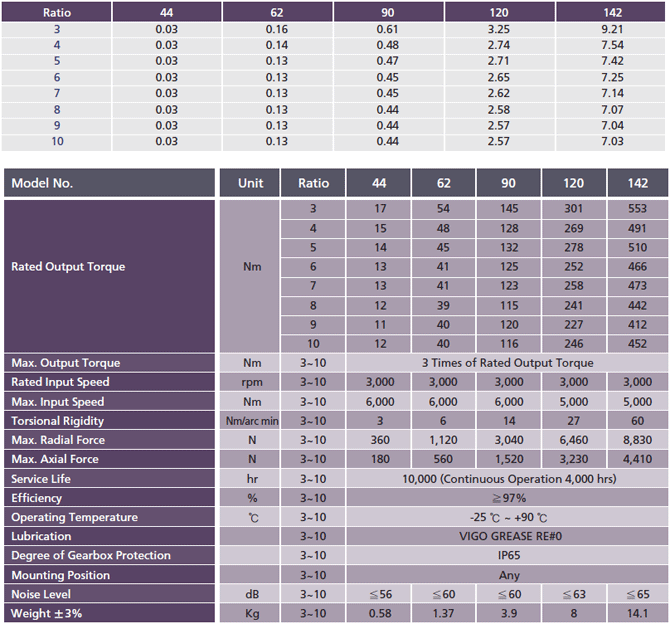Select the noise level '≤65'
Screen dimensions: 670x624
pos(638,595)
